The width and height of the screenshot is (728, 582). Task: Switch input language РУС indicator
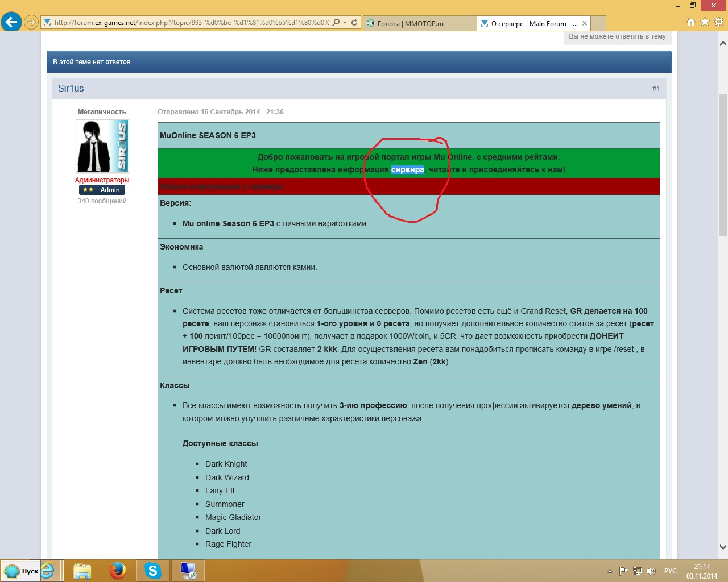(x=671, y=571)
